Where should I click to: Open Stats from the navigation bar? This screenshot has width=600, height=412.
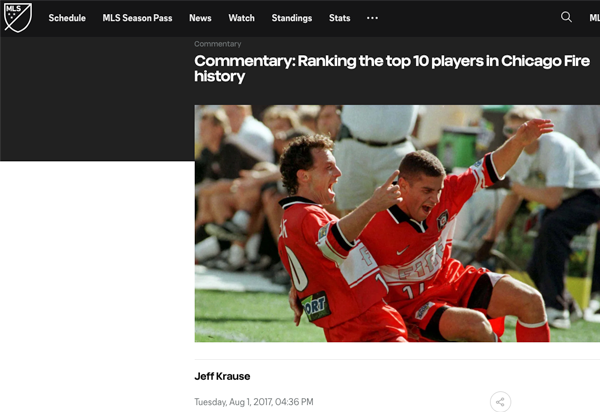[340, 18]
